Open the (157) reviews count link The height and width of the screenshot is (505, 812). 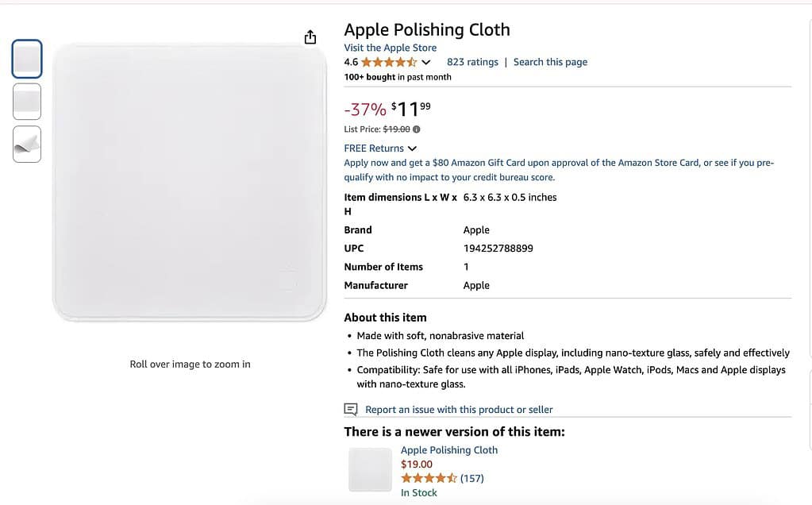(x=471, y=478)
